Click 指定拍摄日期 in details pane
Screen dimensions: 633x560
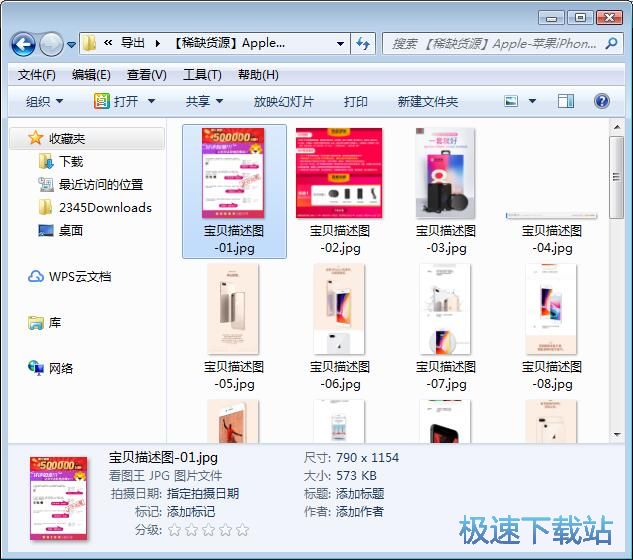203,493
